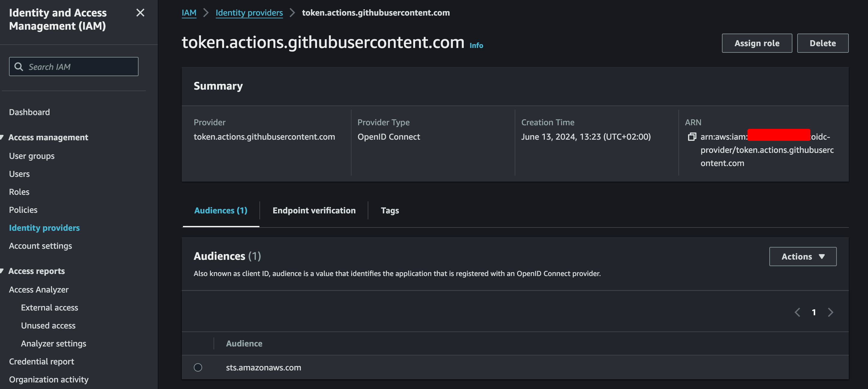Screen dimensions: 868x389
Task: Select the sts.amazonaws.com audience radio button
Action: point(198,367)
